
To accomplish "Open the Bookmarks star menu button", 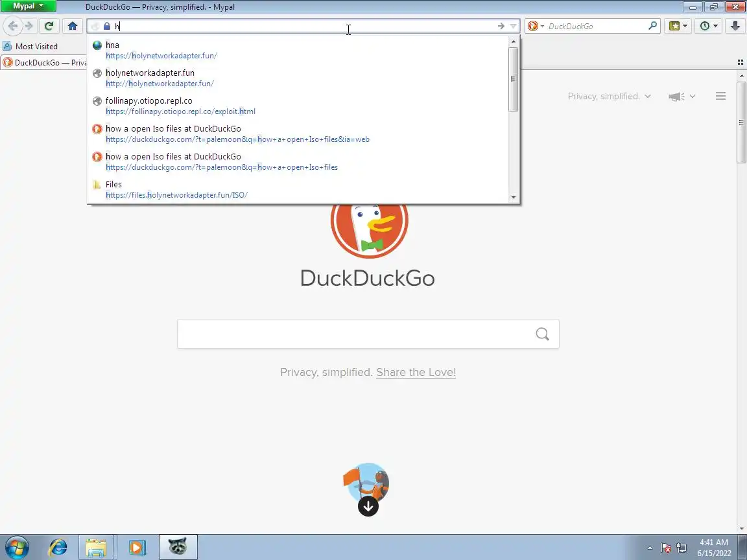I will coord(678,26).
